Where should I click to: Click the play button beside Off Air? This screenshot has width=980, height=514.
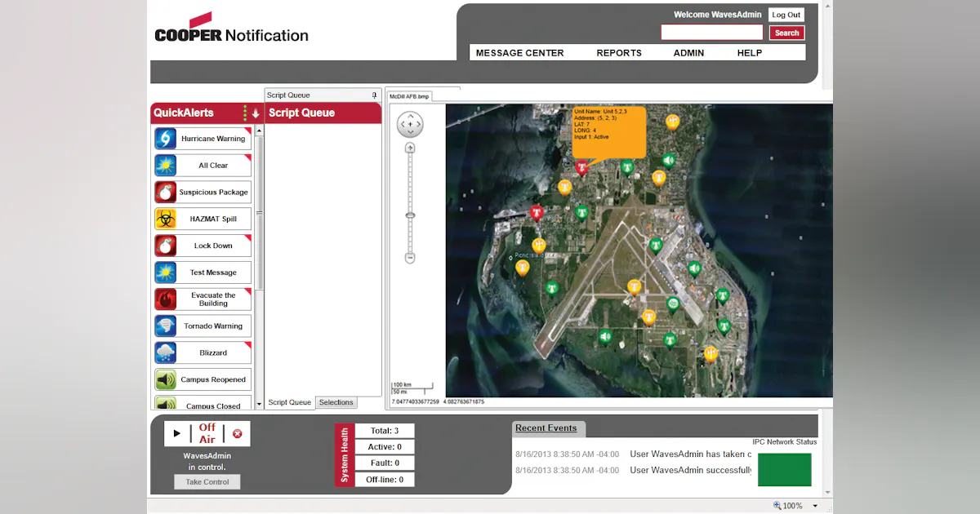[177, 434]
